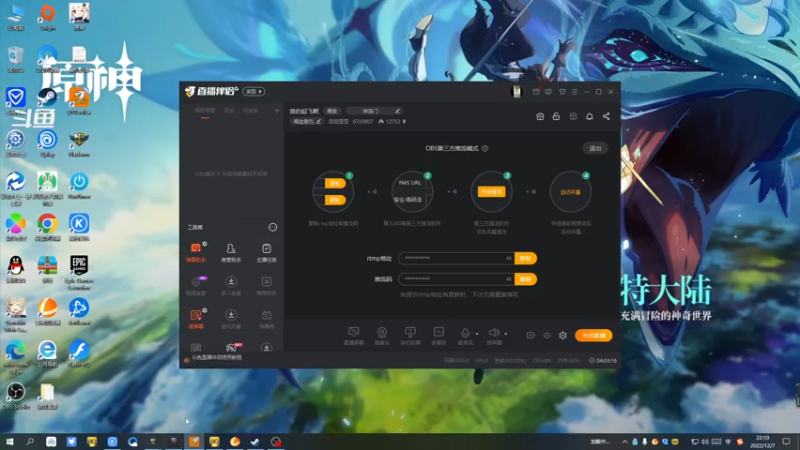Add a new scene with the plus button
Screen dimensions: 800x450
277,111
